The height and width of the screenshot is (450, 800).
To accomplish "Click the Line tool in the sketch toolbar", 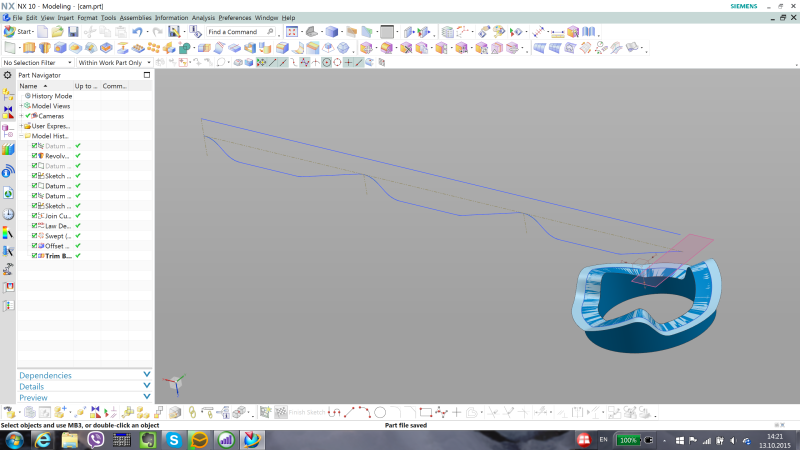I will click(349, 412).
